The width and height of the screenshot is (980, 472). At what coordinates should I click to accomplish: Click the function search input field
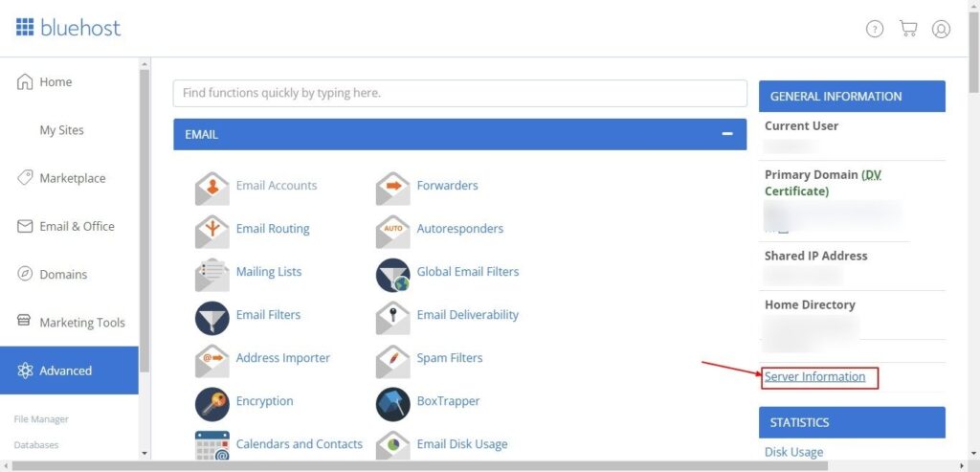459,93
